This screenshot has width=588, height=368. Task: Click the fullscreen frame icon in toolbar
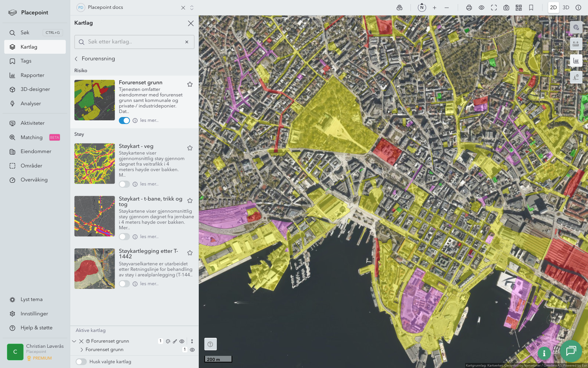[494, 8]
